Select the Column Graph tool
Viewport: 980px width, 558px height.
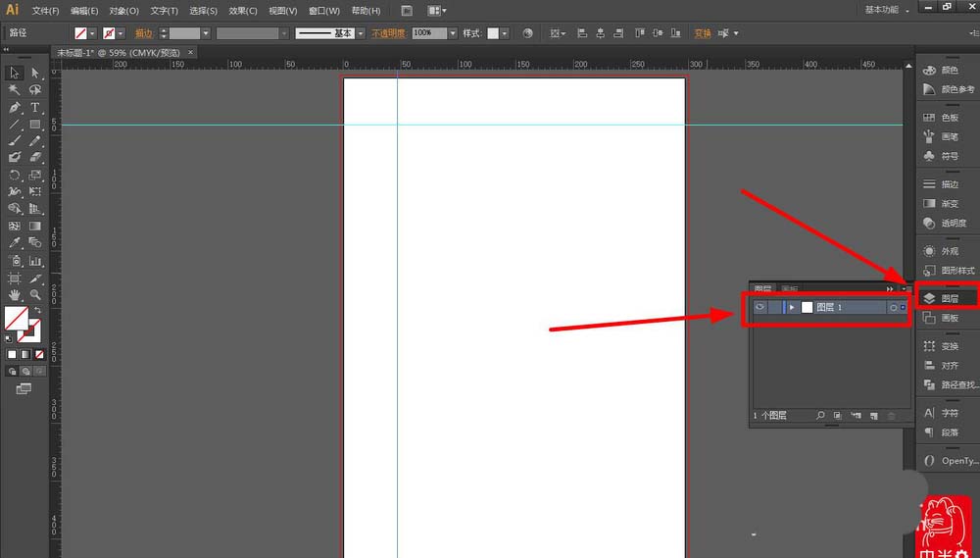coord(35,260)
